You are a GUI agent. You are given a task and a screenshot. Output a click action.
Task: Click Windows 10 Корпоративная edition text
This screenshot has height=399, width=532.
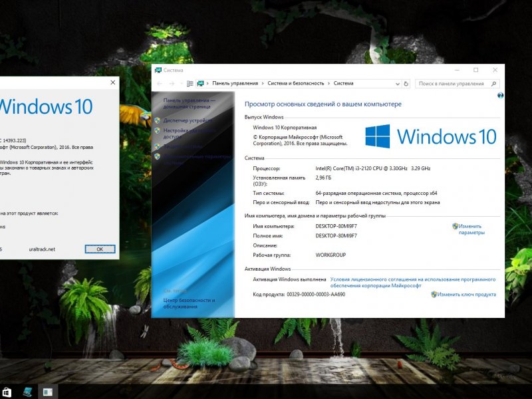(x=285, y=128)
